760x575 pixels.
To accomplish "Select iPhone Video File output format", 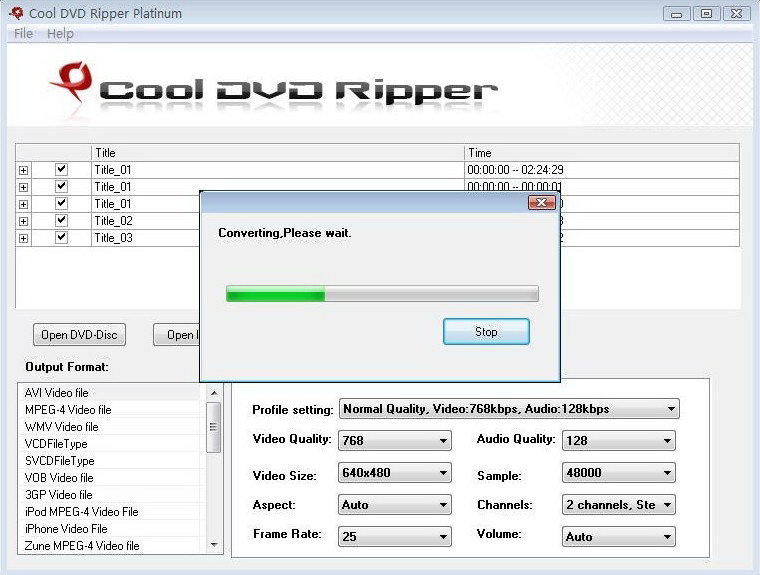I will (111, 528).
